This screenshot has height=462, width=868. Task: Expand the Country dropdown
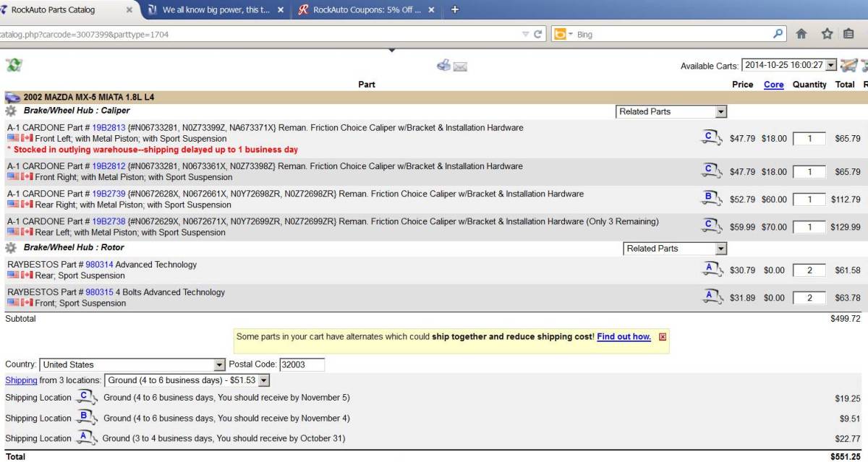pos(132,364)
